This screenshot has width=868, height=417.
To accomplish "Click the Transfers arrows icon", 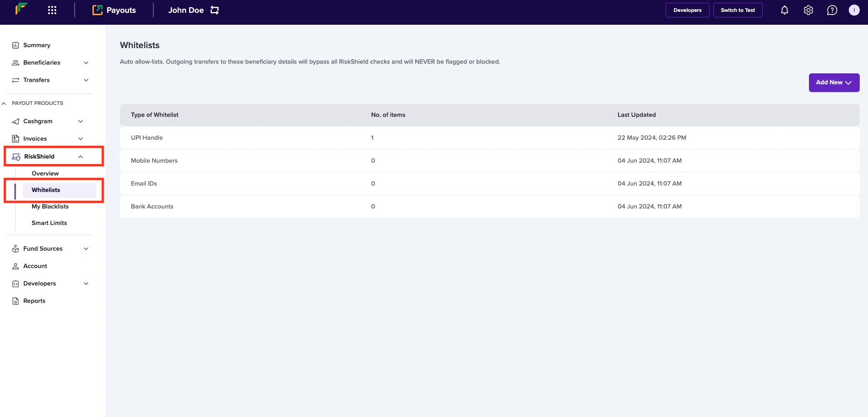I will coord(16,80).
